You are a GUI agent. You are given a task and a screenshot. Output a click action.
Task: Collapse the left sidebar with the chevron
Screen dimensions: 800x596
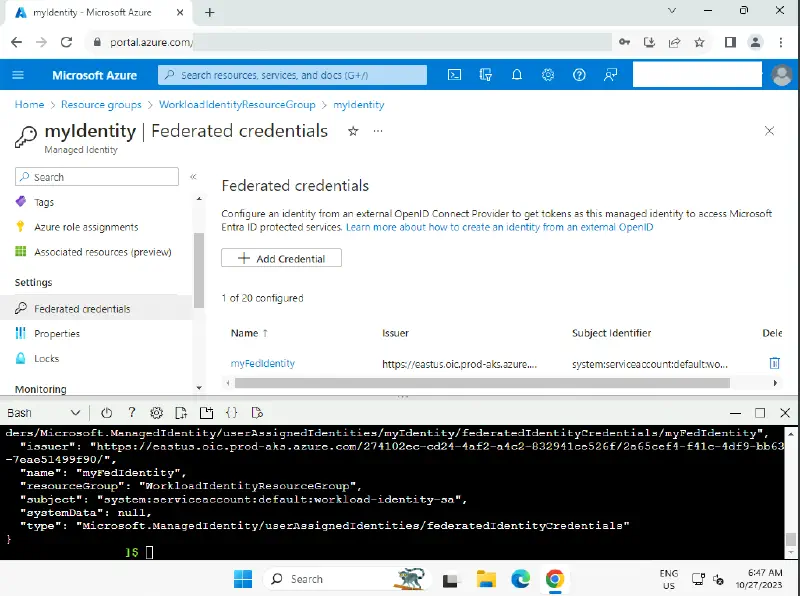point(193,176)
